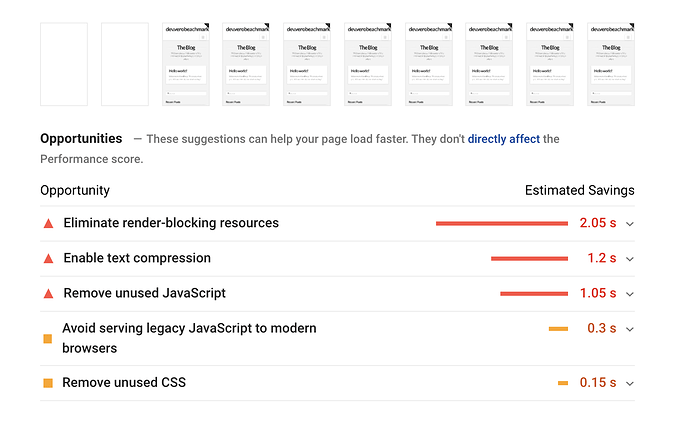Select the second blank filmstrip thumbnail
The height and width of the screenshot is (426, 690).
click(125, 64)
